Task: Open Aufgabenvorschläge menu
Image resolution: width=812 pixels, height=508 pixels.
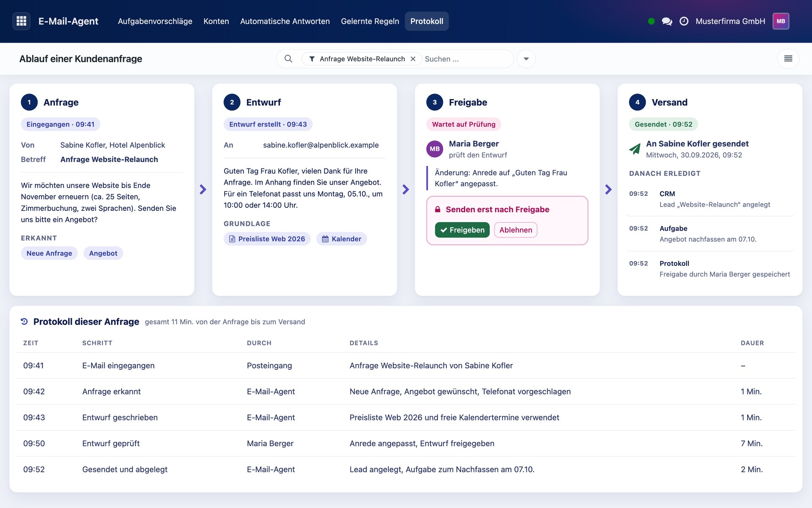Action: pos(155,21)
